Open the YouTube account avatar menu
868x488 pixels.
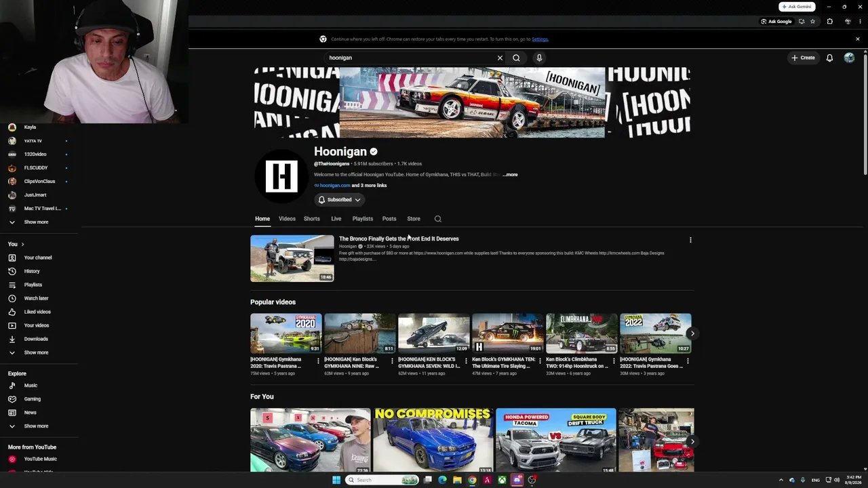849,58
